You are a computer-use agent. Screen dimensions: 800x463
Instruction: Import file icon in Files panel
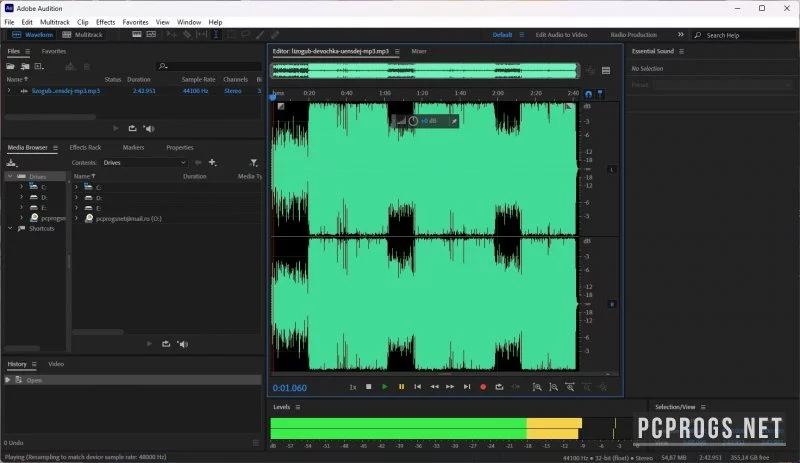click(x=25, y=66)
